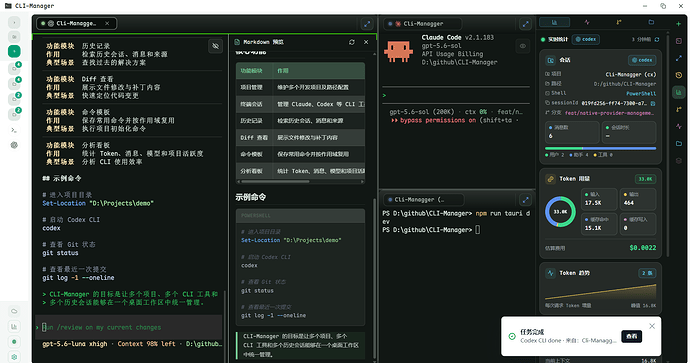The width and height of the screenshot is (690, 363).
Task: Click the session card icon beside 会话
Action: [551, 60]
